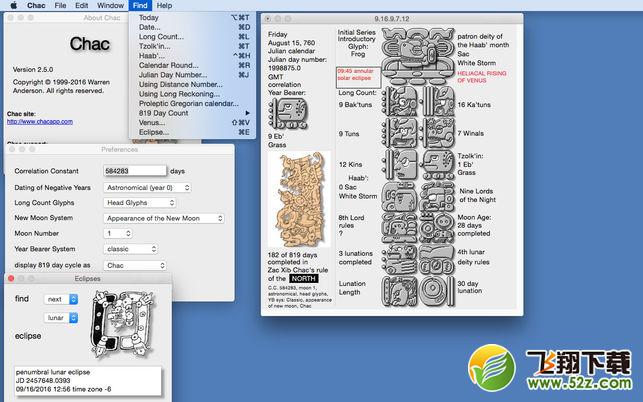Viewport: 643px width, 402px height.
Task: Click the Lunation Length glyph
Action: point(400,291)
